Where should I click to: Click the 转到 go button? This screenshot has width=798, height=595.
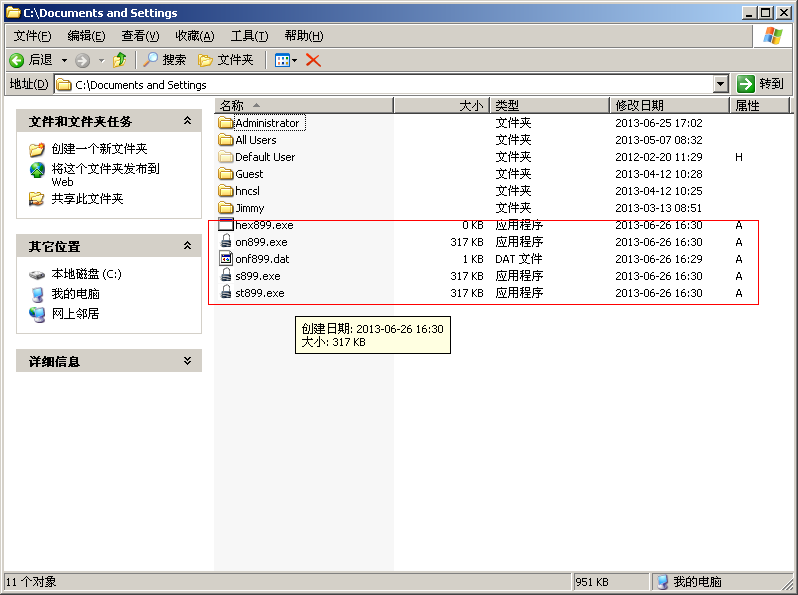coord(760,84)
